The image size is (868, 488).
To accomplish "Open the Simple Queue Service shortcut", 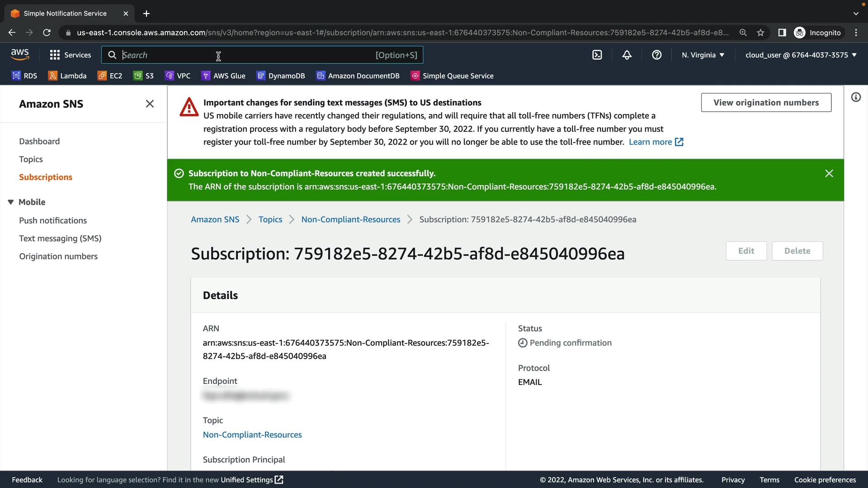I will 452,76.
